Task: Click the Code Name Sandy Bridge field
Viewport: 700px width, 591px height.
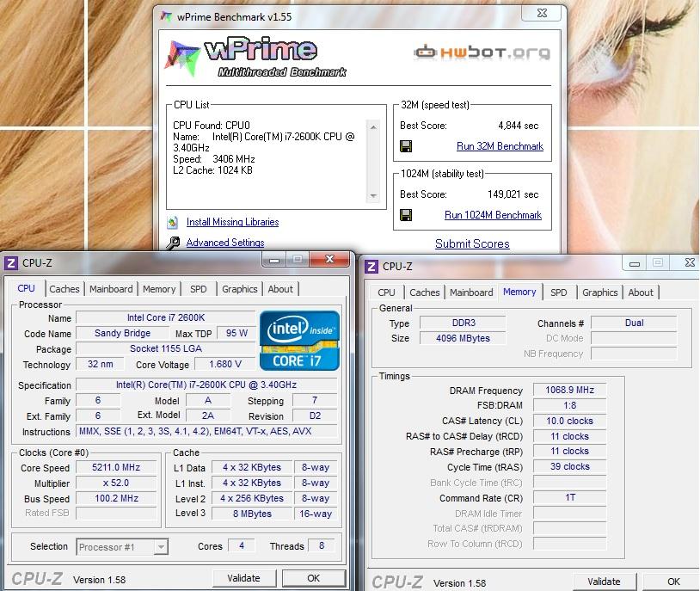Action: point(122,333)
